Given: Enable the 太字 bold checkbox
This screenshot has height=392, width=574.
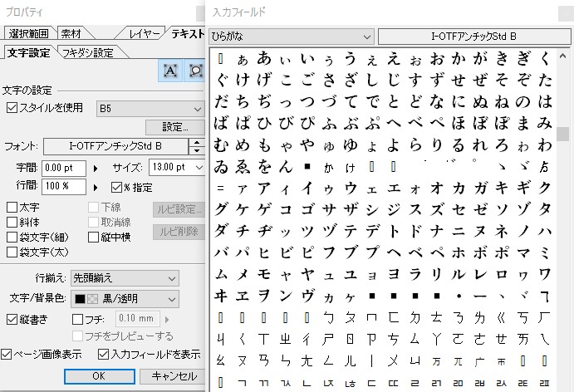Looking at the screenshot, I should (12, 207).
